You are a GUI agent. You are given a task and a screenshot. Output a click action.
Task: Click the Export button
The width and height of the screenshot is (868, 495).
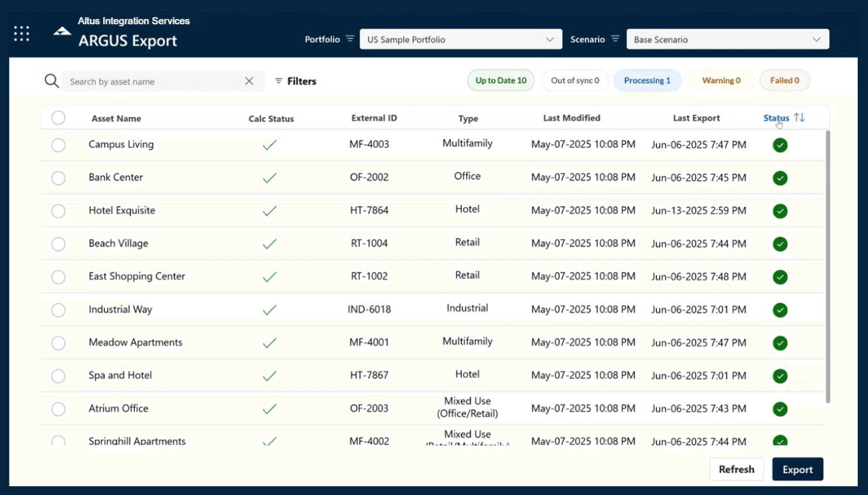(797, 469)
